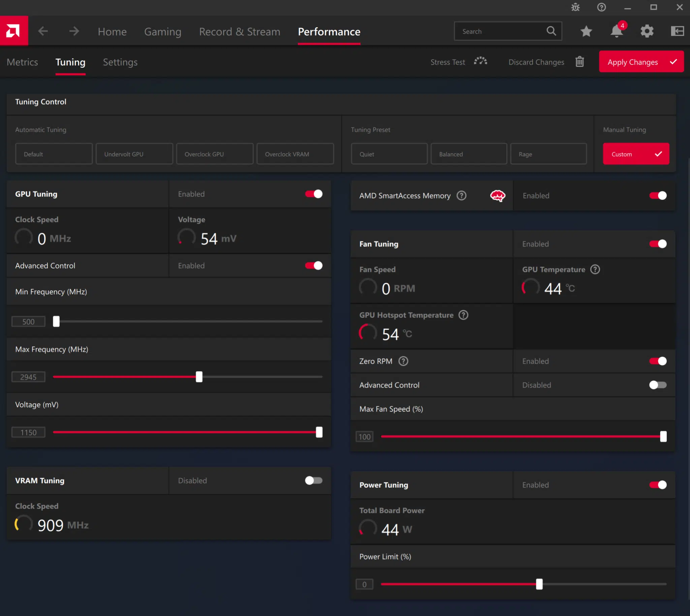This screenshot has width=690, height=616.
Task: Open notifications bell icon
Action: click(x=617, y=31)
